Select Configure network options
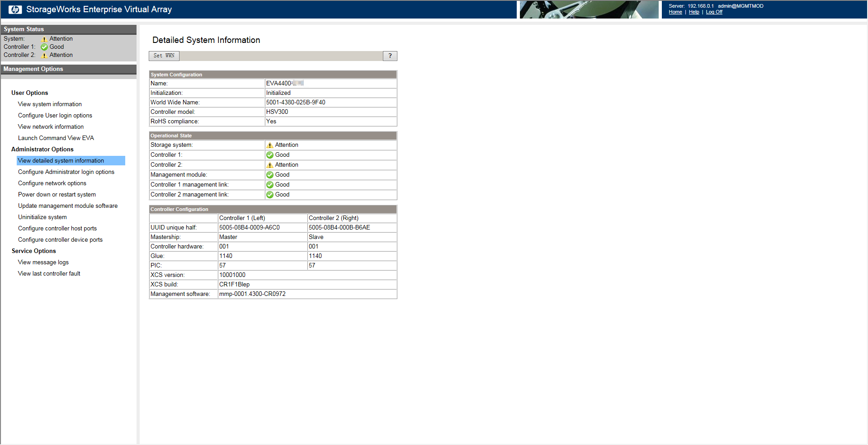This screenshot has height=445, width=868. point(52,183)
